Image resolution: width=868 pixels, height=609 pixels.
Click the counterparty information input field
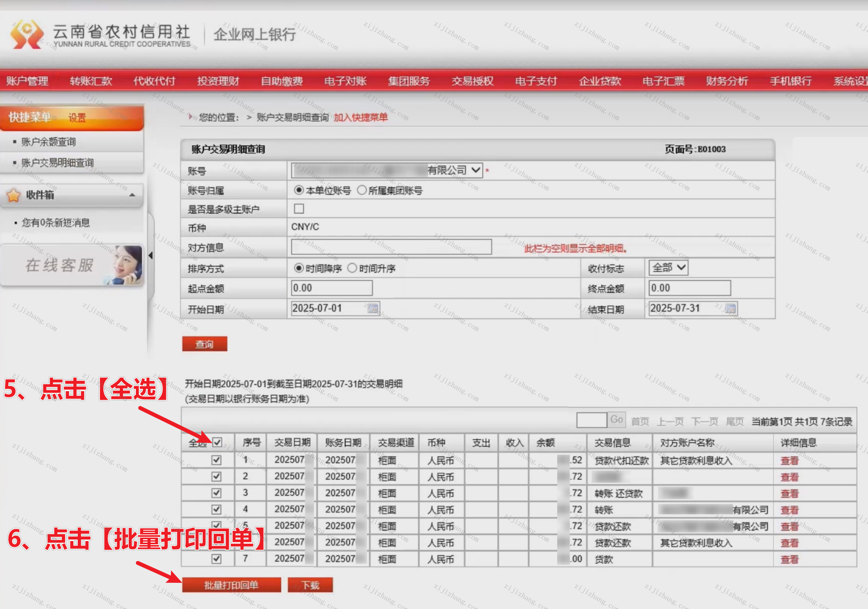[391, 247]
